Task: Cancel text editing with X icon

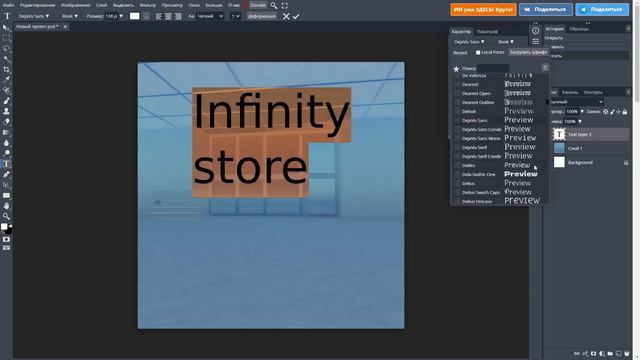Action: [x=286, y=16]
